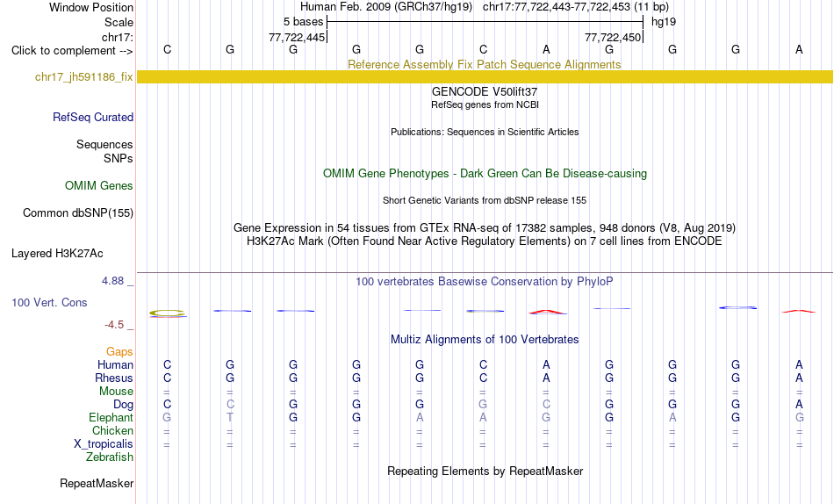The image size is (834, 504).
Task: Click the OMIM Gene Phenotypes track title
Action: point(485,174)
